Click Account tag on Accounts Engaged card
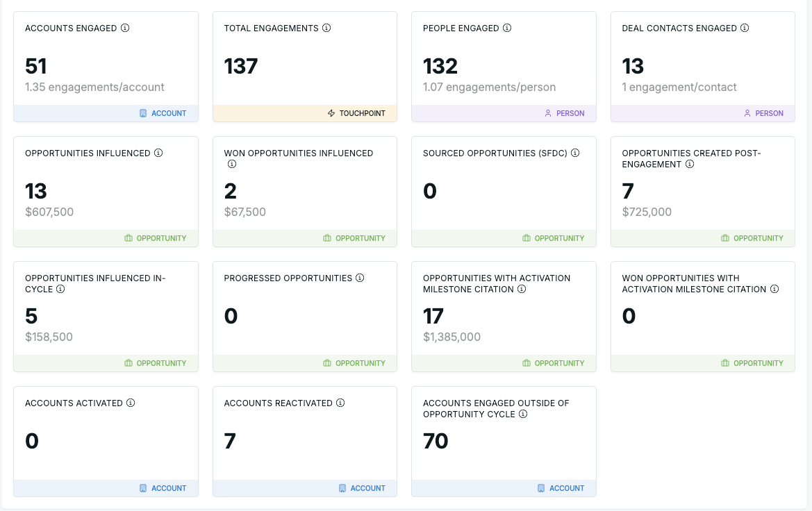This screenshot has height=511, width=812. click(163, 113)
